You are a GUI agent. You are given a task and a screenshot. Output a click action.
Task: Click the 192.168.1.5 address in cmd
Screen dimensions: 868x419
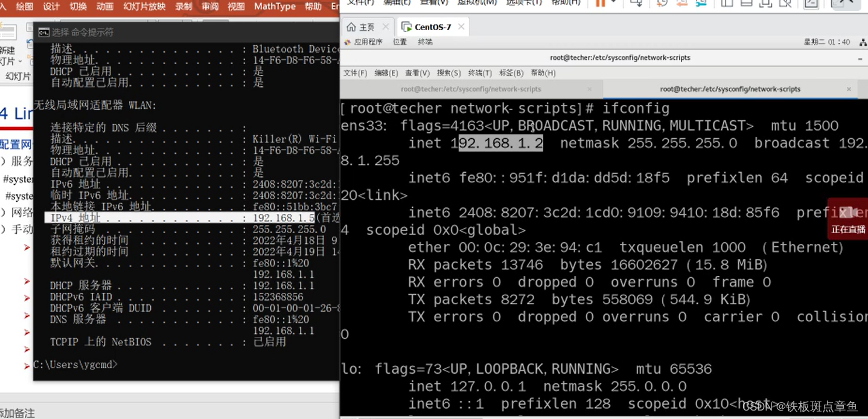click(284, 218)
